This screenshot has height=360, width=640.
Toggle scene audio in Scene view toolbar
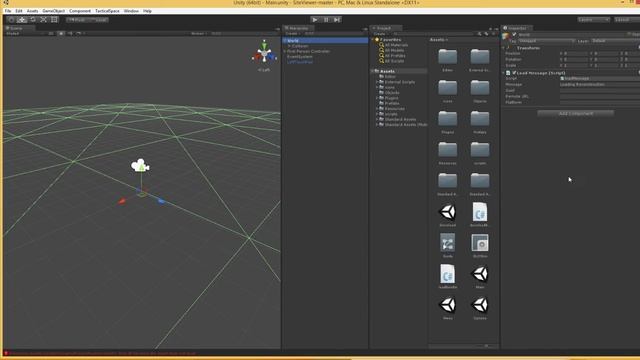(70, 33)
